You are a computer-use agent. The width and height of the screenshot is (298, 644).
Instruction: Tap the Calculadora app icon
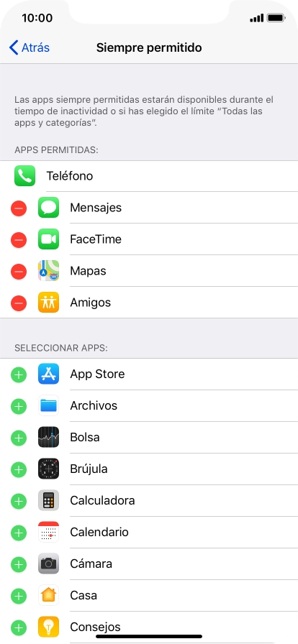tap(48, 500)
